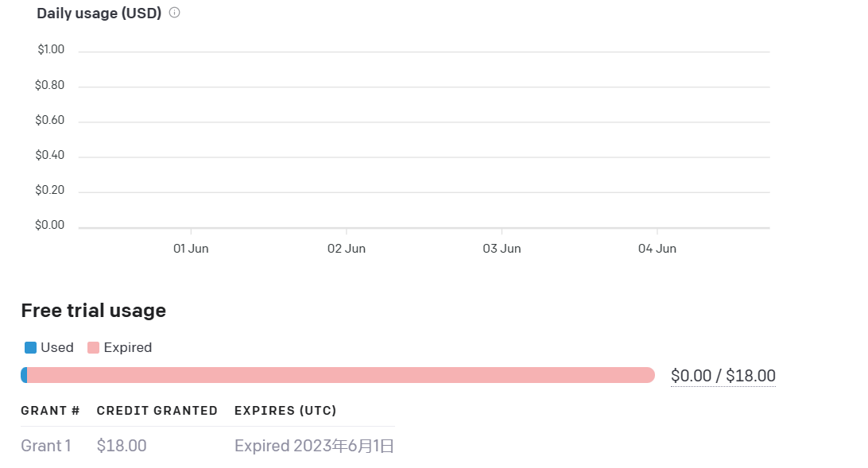
Task: Expand details for Grant 1
Action: coord(45,446)
